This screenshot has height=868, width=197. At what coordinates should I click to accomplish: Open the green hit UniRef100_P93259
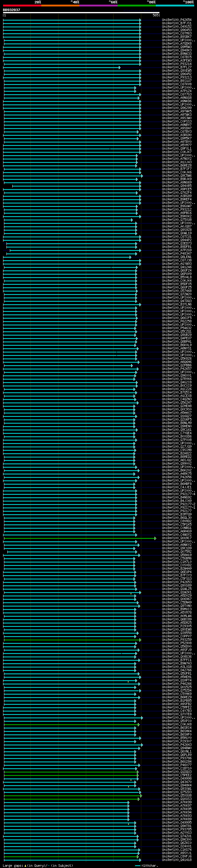(x=177, y=640)
